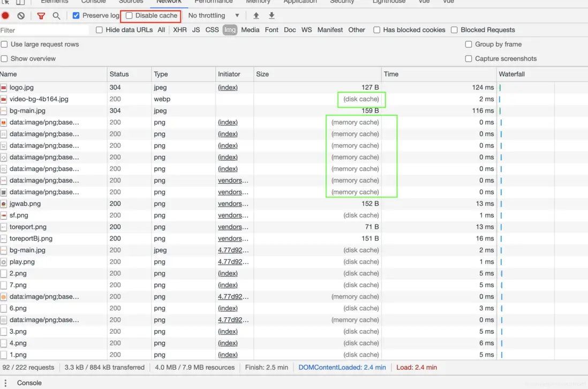Click into the Filter text field
The height and width of the screenshot is (389, 588).
click(43, 30)
